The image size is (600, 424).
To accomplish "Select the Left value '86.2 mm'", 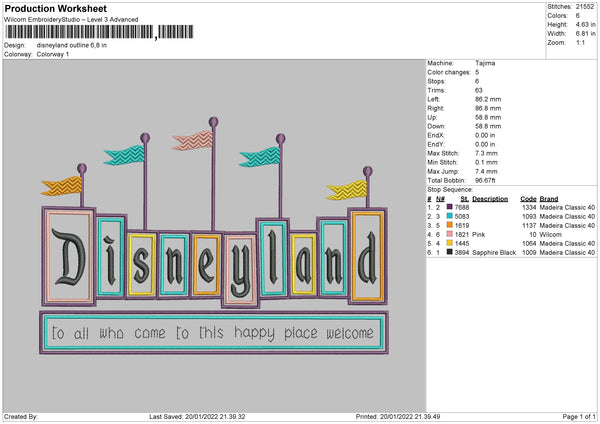I will pyautogui.click(x=488, y=99).
